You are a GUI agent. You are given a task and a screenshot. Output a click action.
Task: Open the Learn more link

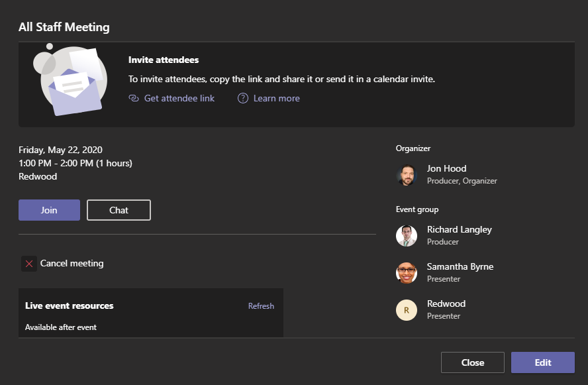tap(276, 98)
